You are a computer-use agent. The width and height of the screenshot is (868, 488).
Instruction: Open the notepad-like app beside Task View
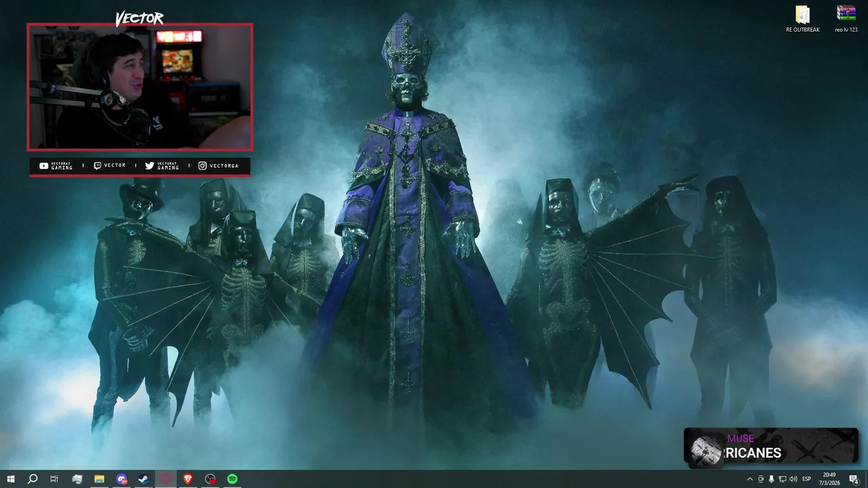point(77,479)
